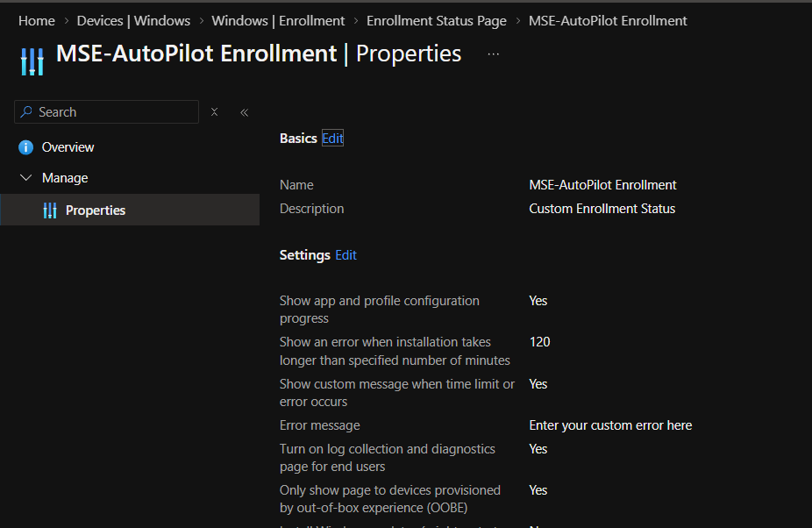Focus the sidebar Search input field
812x528 pixels.
coord(114,112)
